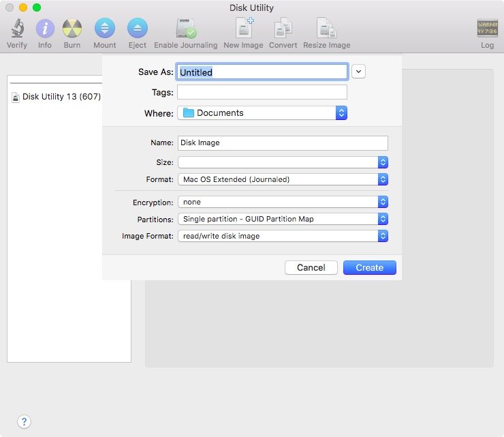Open the help question mark button
Screen dimensions: 504x437
coord(24,421)
